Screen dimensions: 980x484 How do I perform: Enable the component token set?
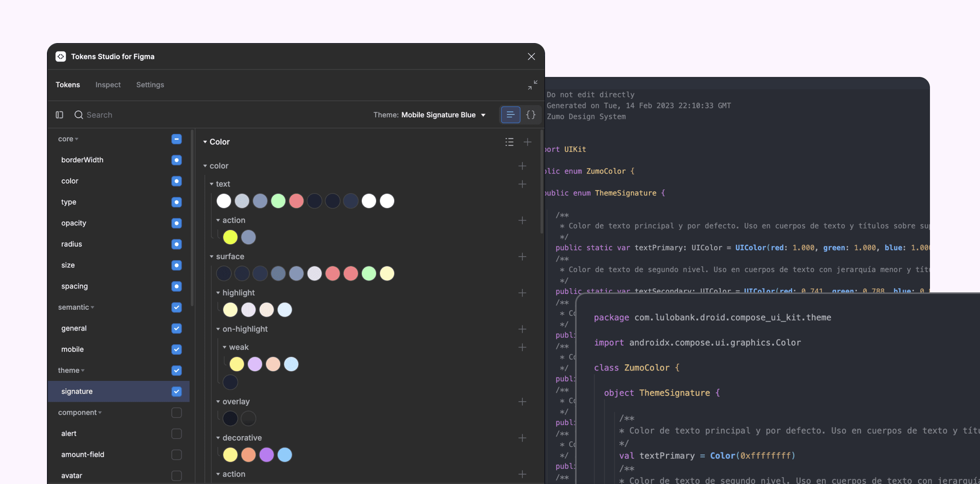(177, 412)
